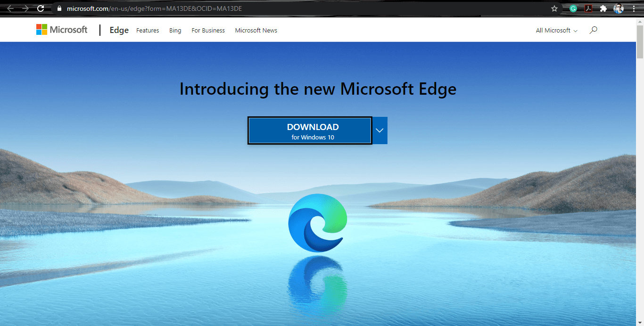Image resolution: width=644 pixels, height=326 pixels.
Task: Open the Microsoft News page
Action: pos(256,30)
